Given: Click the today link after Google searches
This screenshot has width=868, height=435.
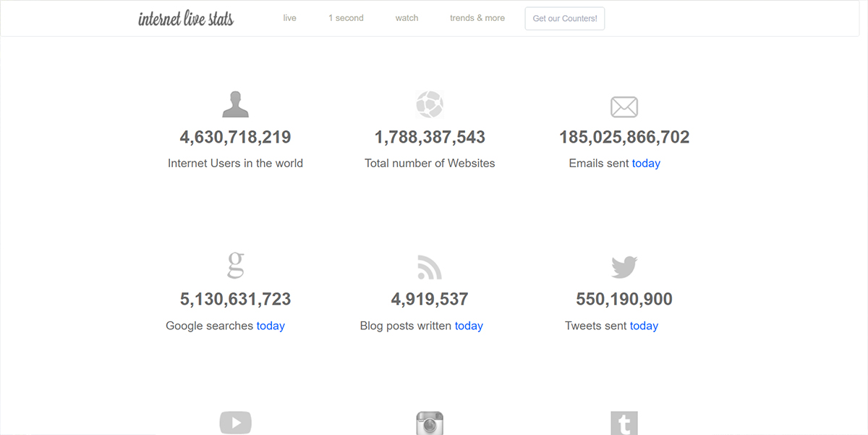Looking at the screenshot, I should click(x=271, y=326).
